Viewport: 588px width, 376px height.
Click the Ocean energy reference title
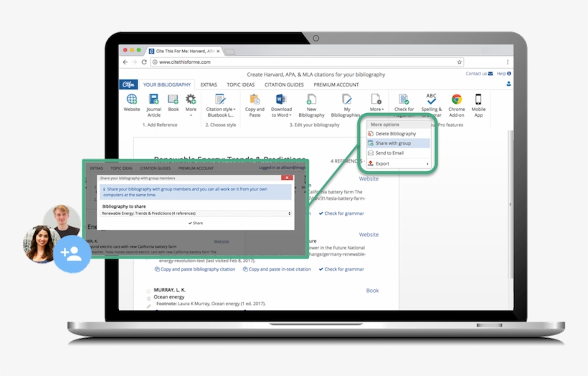coord(169,297)
